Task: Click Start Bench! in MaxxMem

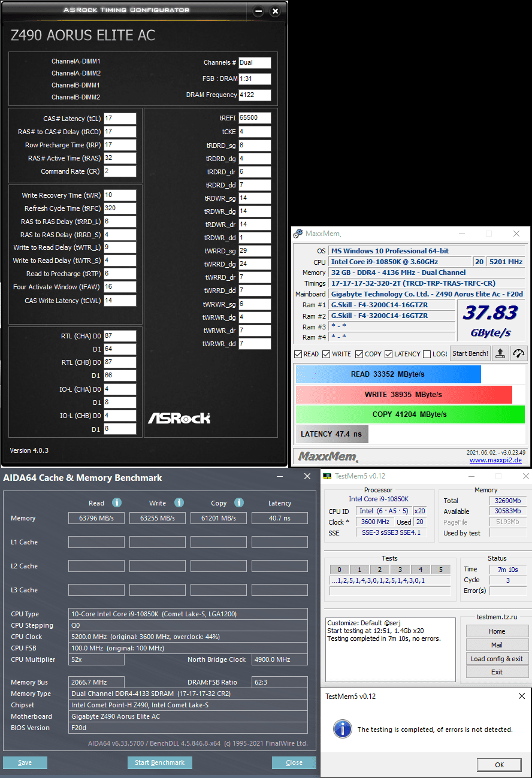Action: pyautogui.click(x=470, y=353)
